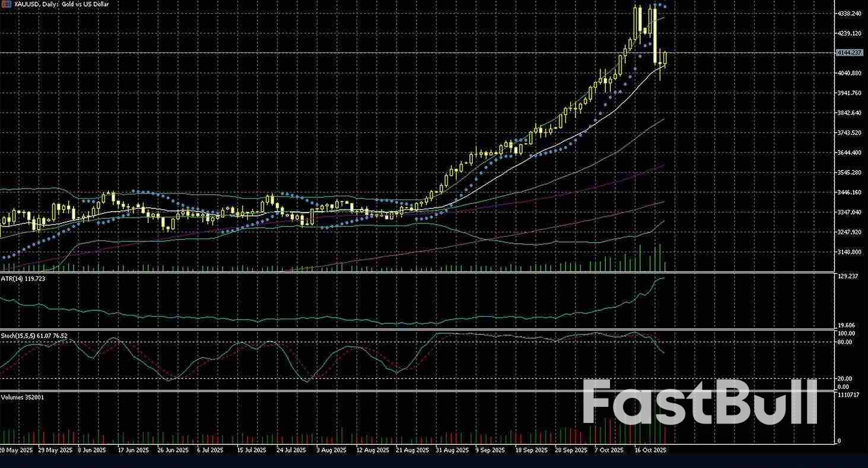Image resolution: width=868 pixels, height=468 pixels.
Task: Click the separator above the Volumes pane
Action: coord(415,390)
